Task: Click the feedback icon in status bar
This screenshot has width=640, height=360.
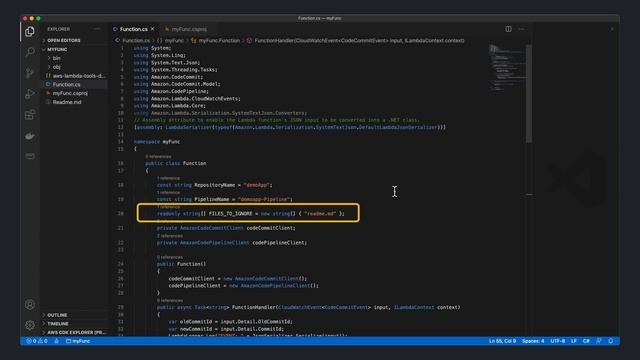Action: coord(599,341)
